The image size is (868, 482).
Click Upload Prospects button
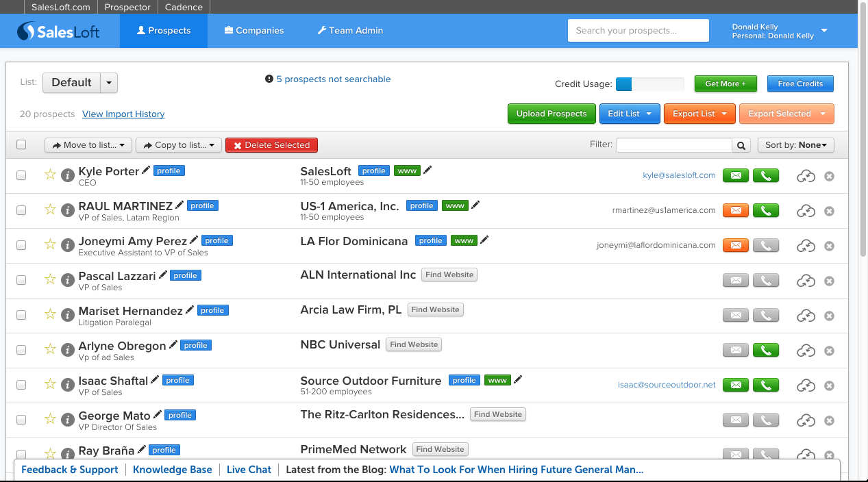point(551,114)
